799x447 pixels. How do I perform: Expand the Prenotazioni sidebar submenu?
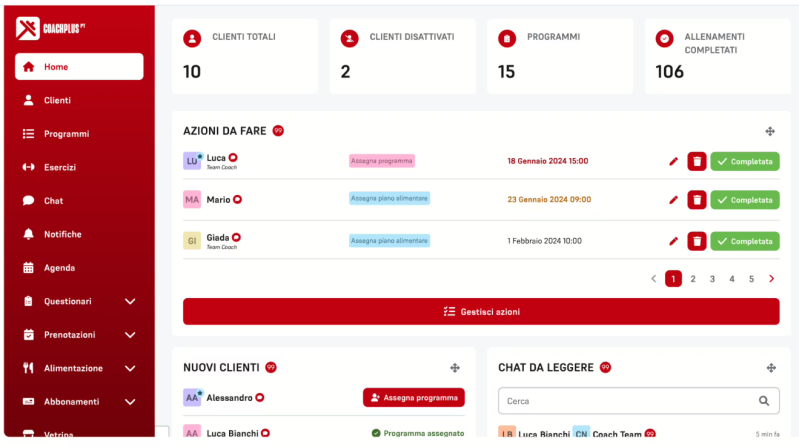(x=130, y=335)
